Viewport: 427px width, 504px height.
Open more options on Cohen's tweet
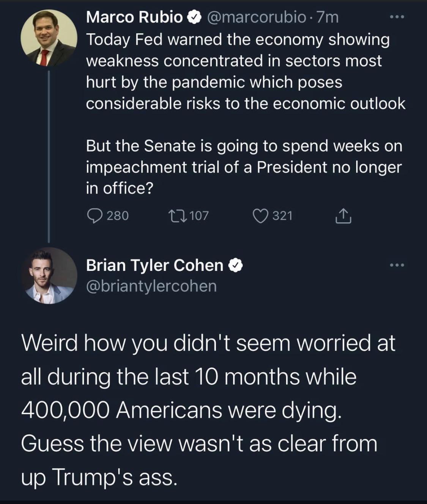coord(397,265)
